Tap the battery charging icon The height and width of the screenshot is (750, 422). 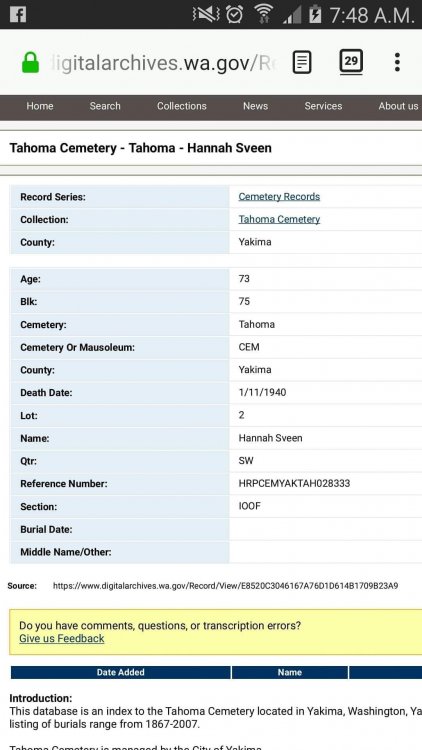tap(315, 14)
